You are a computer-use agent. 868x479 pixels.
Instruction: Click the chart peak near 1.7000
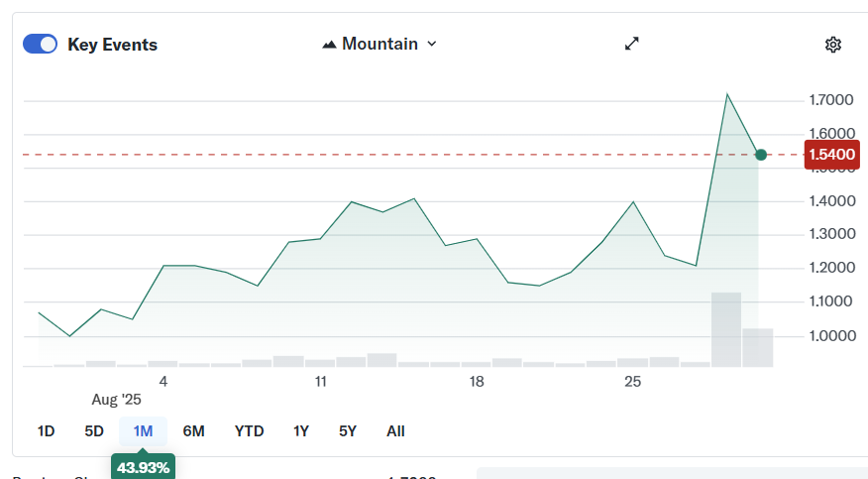(727, 95)
